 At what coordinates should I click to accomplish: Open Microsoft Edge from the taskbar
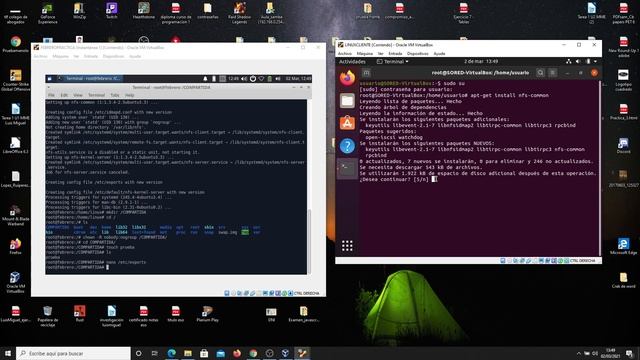pos(171,353)
